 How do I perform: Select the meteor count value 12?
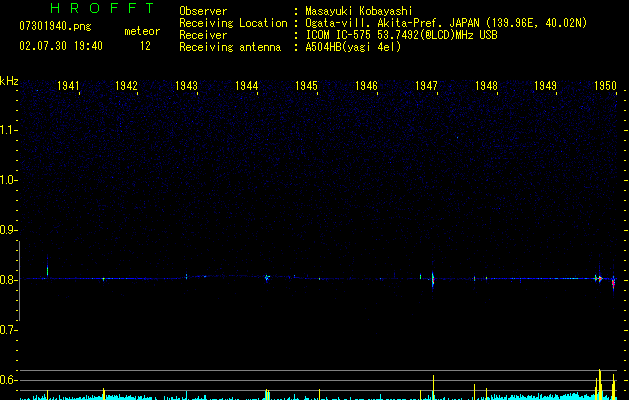145,46
